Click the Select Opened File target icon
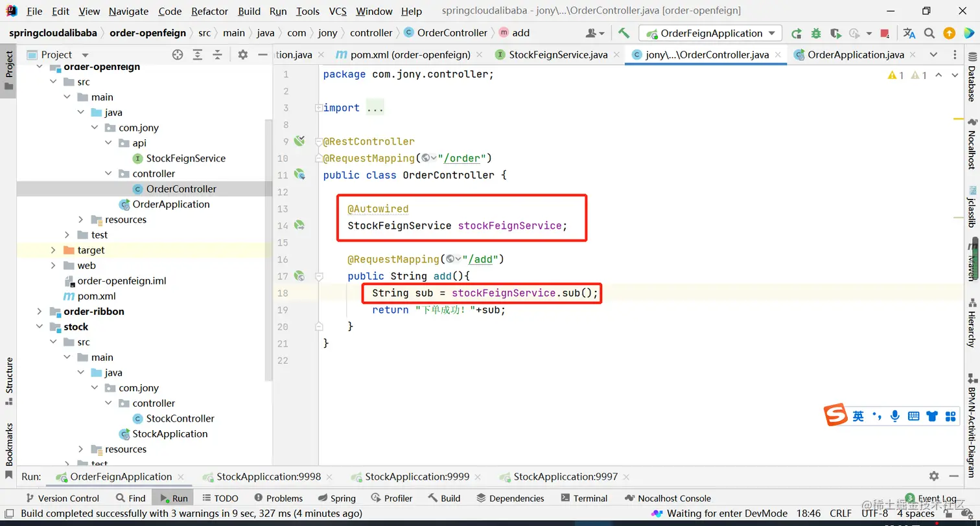980x526 pixels. click(178, 55)
